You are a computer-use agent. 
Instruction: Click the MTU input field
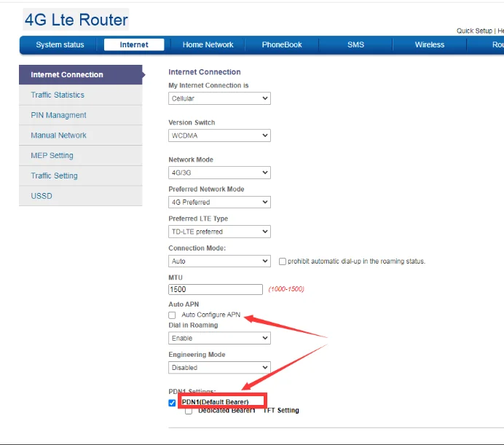tap(216, 289)
